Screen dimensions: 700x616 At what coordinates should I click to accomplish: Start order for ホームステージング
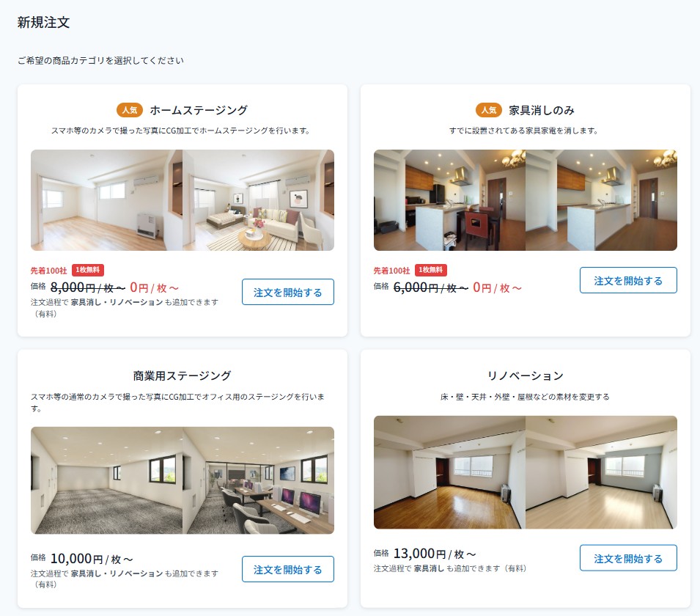288,292
